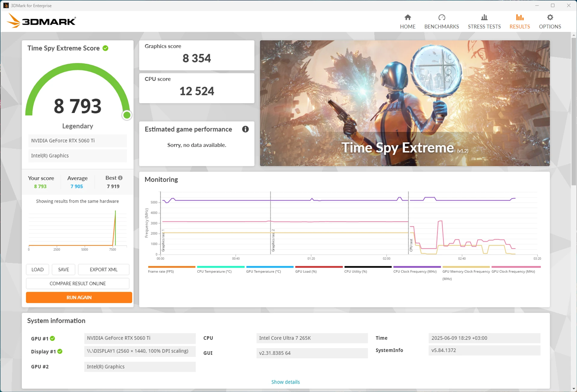Click the Display #1 green check icon
The image size is (577, 392).
point(60,351)
